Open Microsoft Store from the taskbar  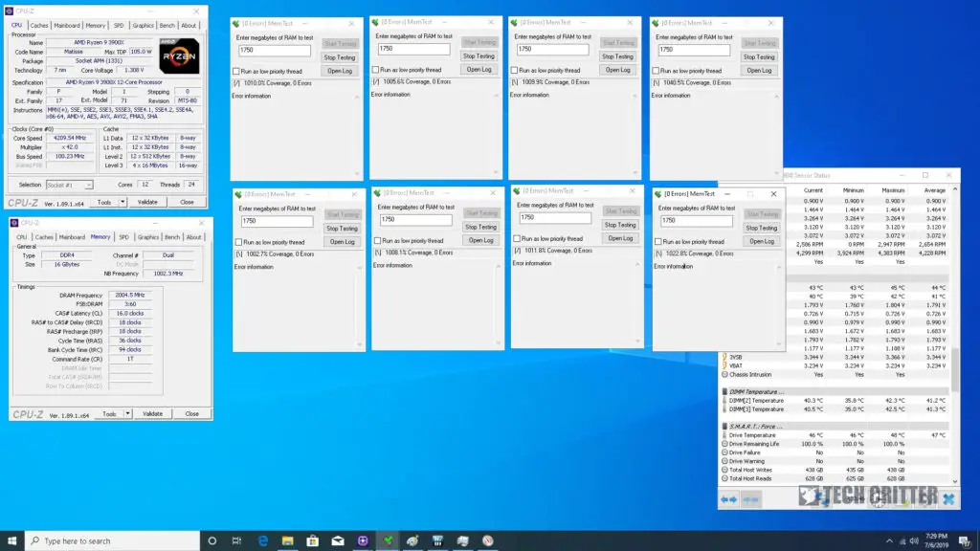click(313, 540)
